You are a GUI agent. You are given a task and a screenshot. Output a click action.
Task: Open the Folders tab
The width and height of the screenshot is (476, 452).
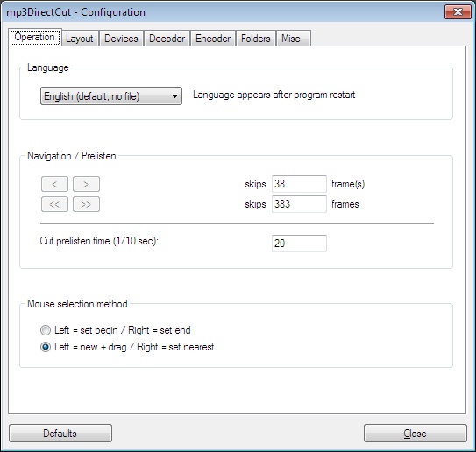click(x=256, y=39)
